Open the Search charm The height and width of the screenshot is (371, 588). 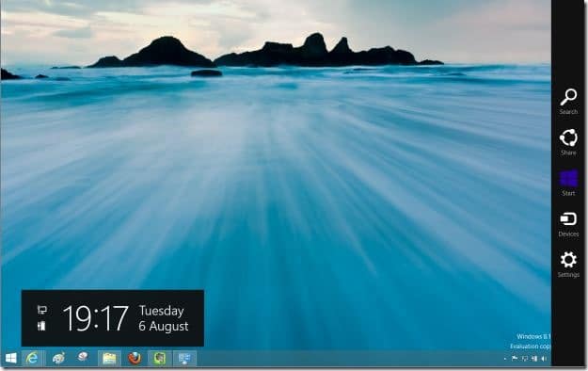tap(568, 102)
